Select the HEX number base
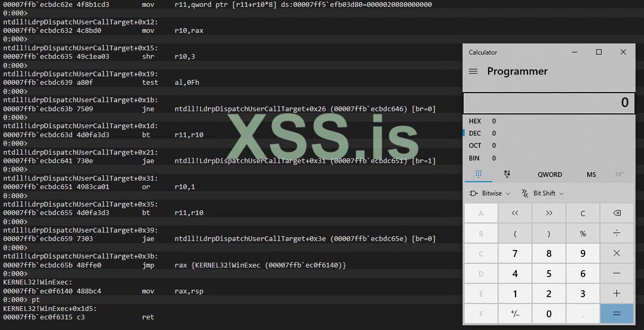The height and width of the screenshot is (330, 644). 549,121
